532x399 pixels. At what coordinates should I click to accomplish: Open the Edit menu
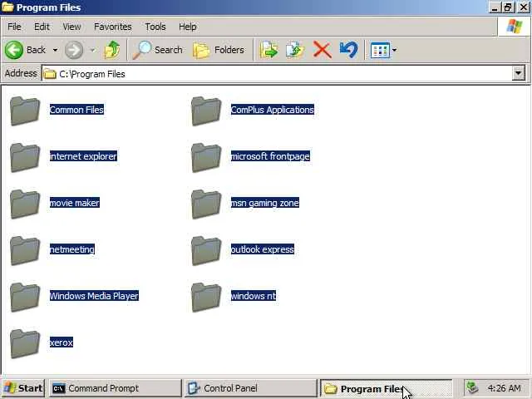point(42,27)
